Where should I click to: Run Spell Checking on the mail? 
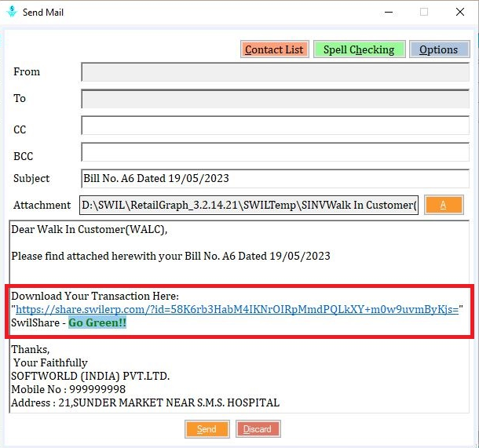click(360, 49)
